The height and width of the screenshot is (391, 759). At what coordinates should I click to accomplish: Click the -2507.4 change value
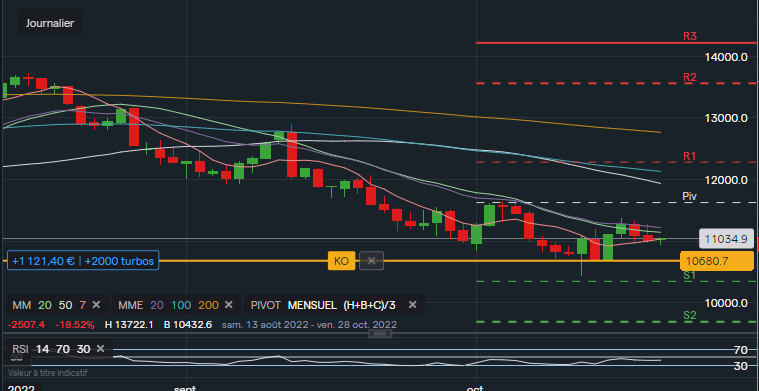(27, 324)
